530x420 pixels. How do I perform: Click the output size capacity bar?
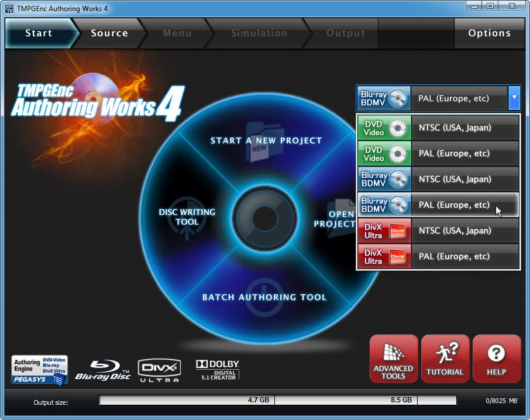[277, 400]
